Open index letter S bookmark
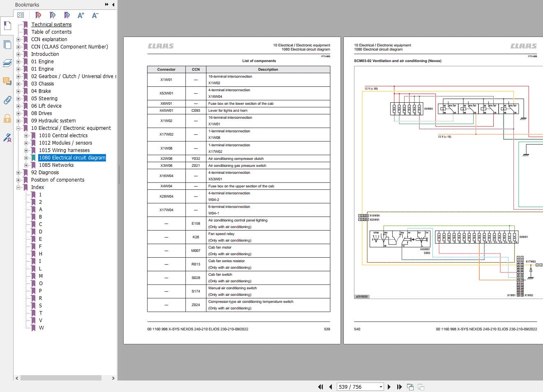The width and height of the screenshot is (543, 392). click(40, 306)
